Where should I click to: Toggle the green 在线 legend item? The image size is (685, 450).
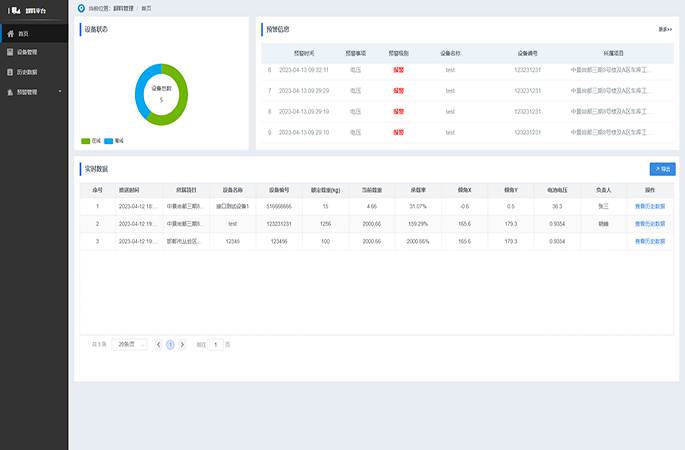pyautogui.click(x=90, y=141)
